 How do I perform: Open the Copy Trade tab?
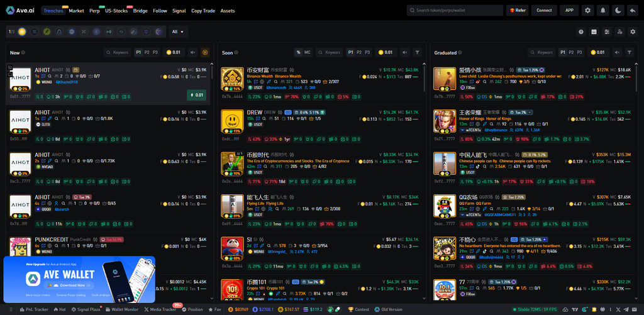pos(203,11)
